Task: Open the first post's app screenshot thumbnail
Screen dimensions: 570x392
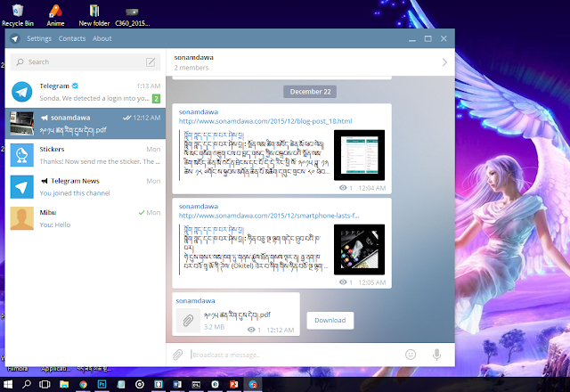Action: [x=359, y=155]
